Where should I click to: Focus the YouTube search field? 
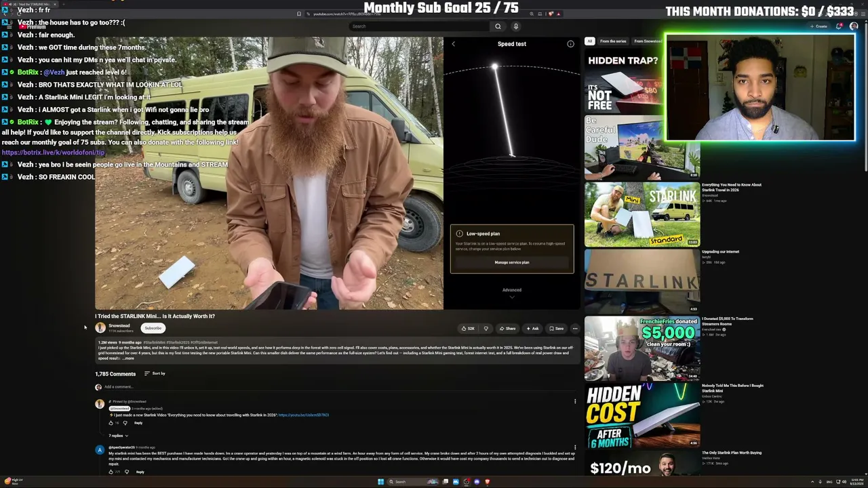pos(420,26)
